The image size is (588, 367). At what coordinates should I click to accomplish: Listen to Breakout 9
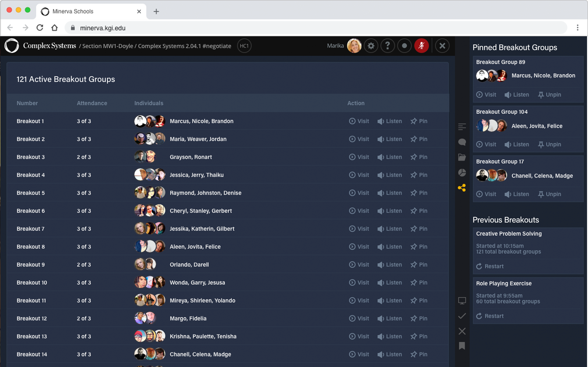pos(389,265)
